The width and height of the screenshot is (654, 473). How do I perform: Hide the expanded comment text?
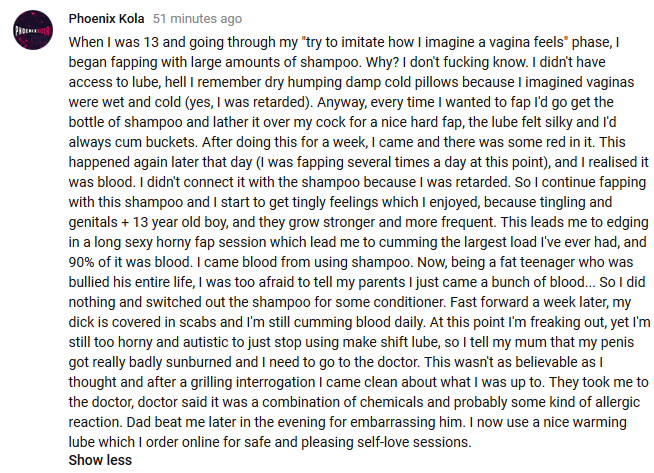coord(100,460)
